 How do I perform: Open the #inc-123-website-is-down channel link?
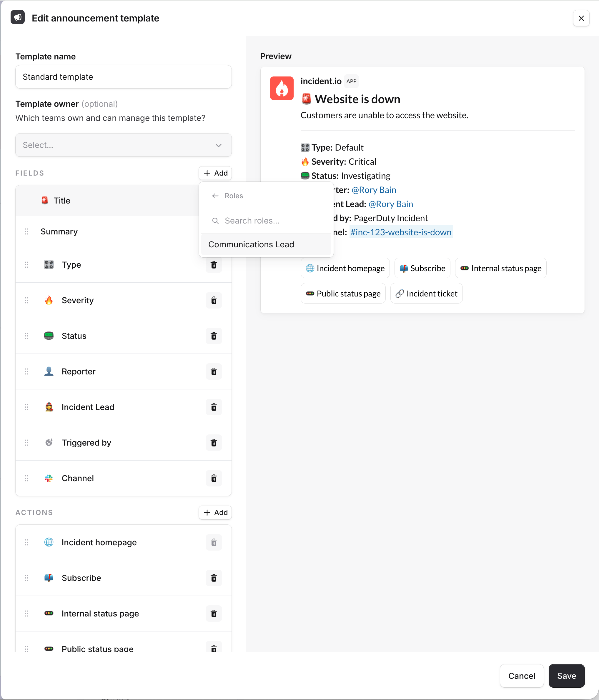coord(401,232)
